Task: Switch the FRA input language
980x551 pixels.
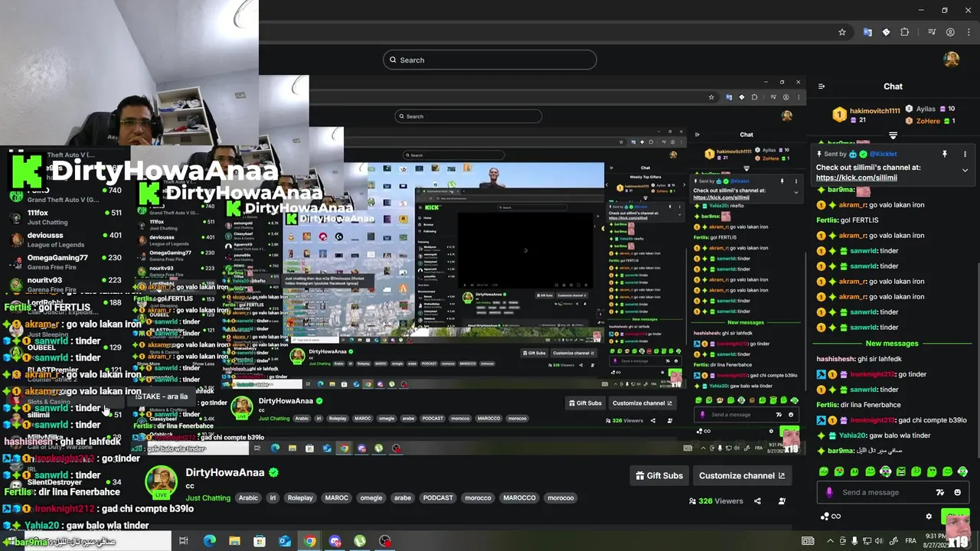Action: (911, 541)
